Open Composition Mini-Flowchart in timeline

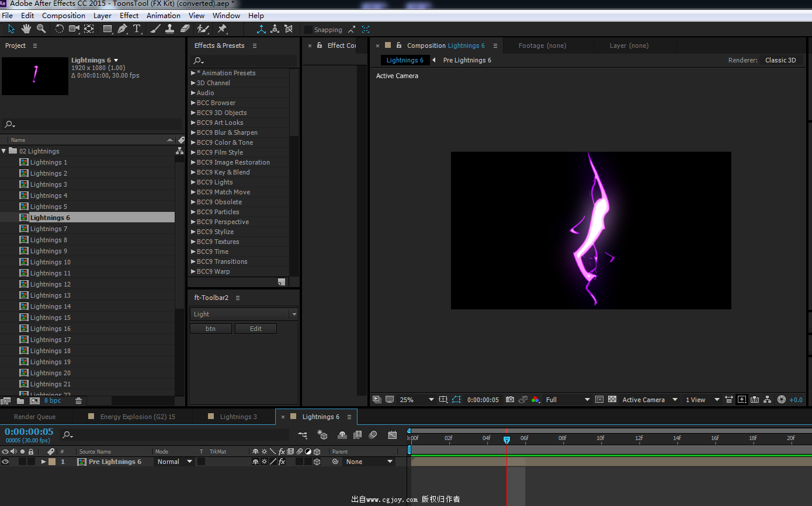point(303,435)
